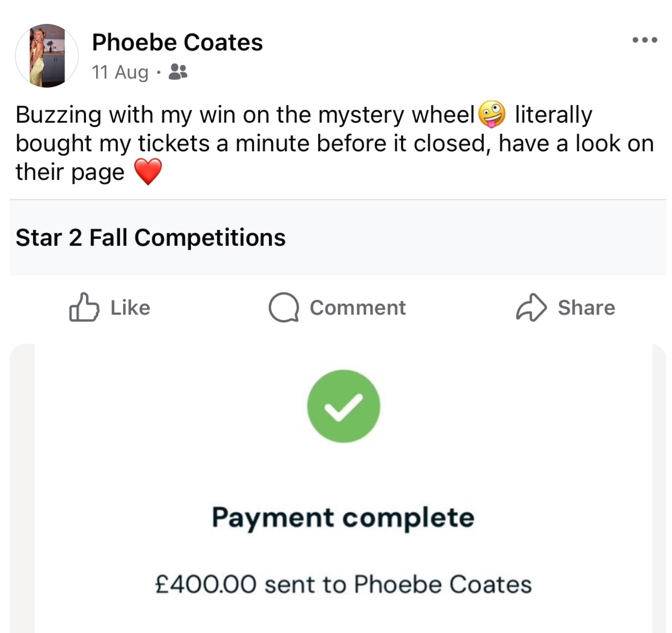Click the 11 Aug post timestamp
The image size is (672, 633).
tap(120, 72)
